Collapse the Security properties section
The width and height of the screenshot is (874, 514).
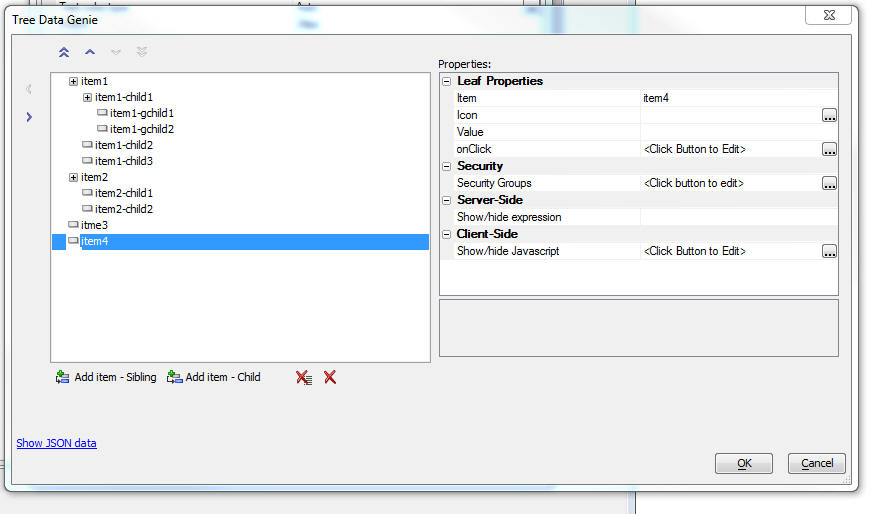[446, 166]
